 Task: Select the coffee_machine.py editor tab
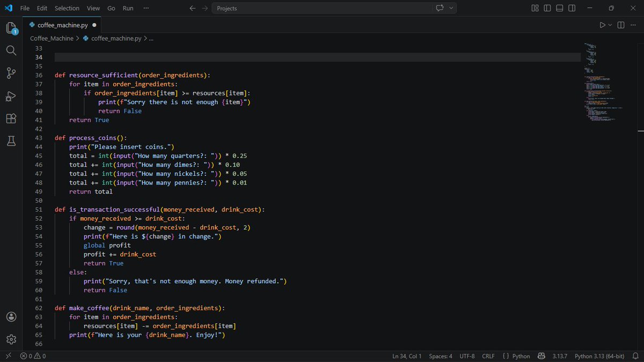[62, 25]
